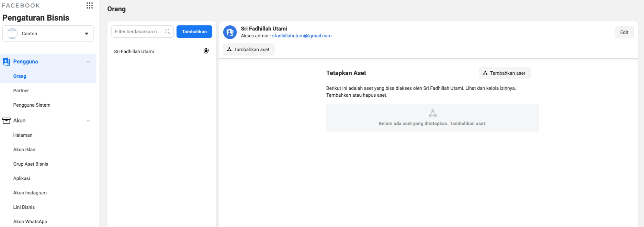The height and width of the screenshot is (227, 644).
Task: Click the blue profile avatar of Sri Fadhillah Utami
Action: (x=230, y=32)
